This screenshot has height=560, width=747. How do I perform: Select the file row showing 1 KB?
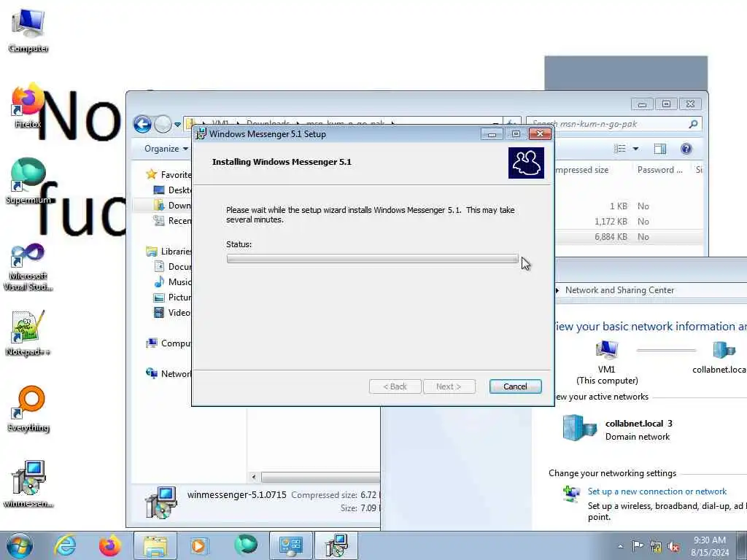pos(629,206)
